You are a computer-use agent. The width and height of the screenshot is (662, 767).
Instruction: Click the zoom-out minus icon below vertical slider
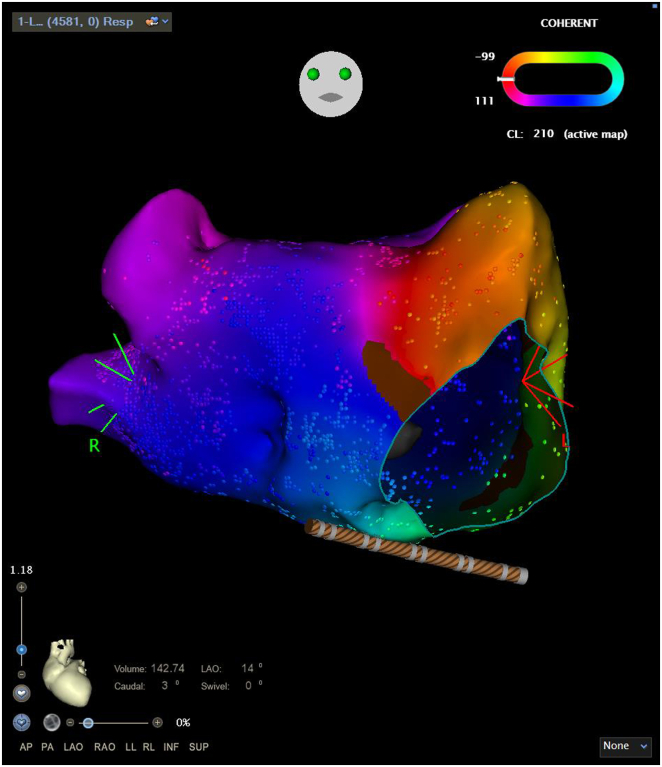pos(21,674)
